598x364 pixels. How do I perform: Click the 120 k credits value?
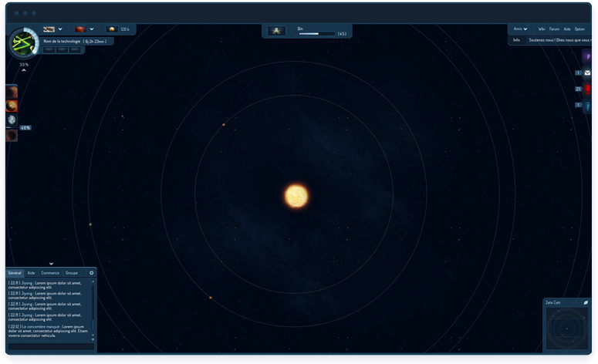pos(125,29)
